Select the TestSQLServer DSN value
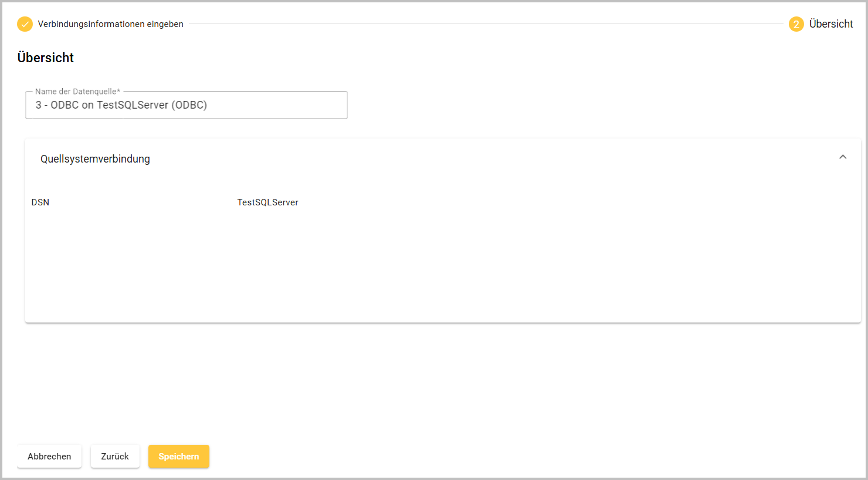 tap(267, 202)
